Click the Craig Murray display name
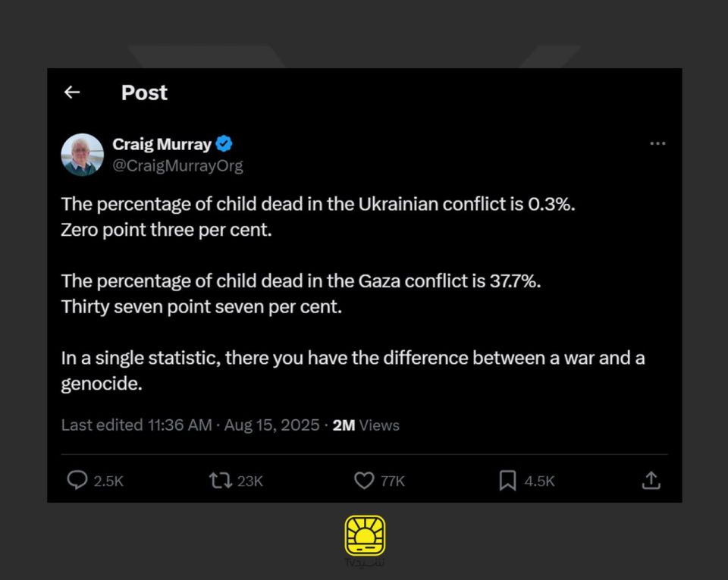Viewport: 728px width, 580px height. click(x=162, y=143)
